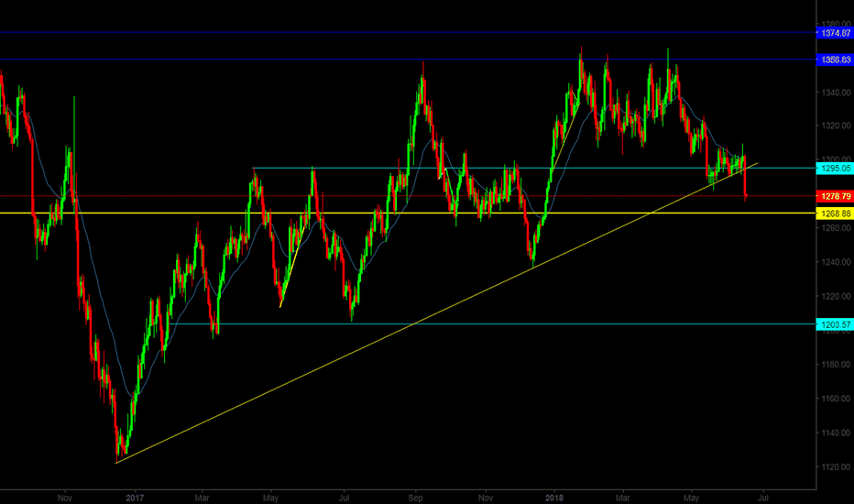Image resolution: width=854 pixels, height=504 pixels.
Task: Click the May 2018 time axis label
Action: 691,498
